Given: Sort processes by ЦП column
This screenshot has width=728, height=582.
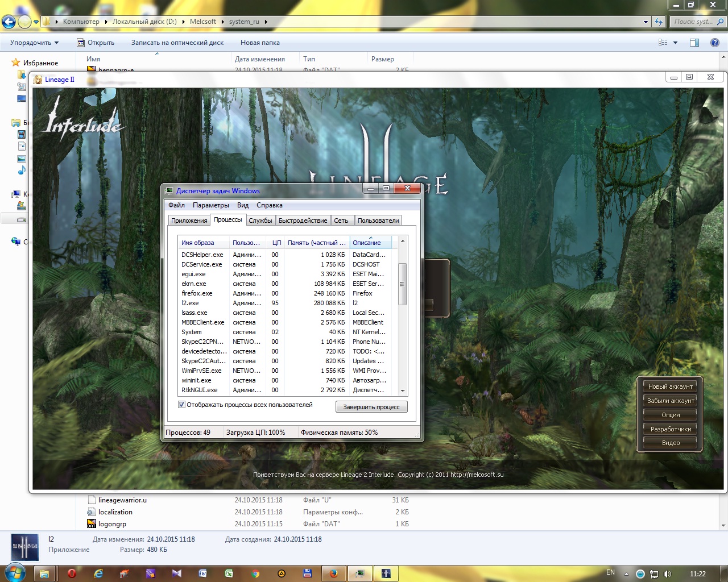Looking at the screenshot, I should (x=276, y=243).
